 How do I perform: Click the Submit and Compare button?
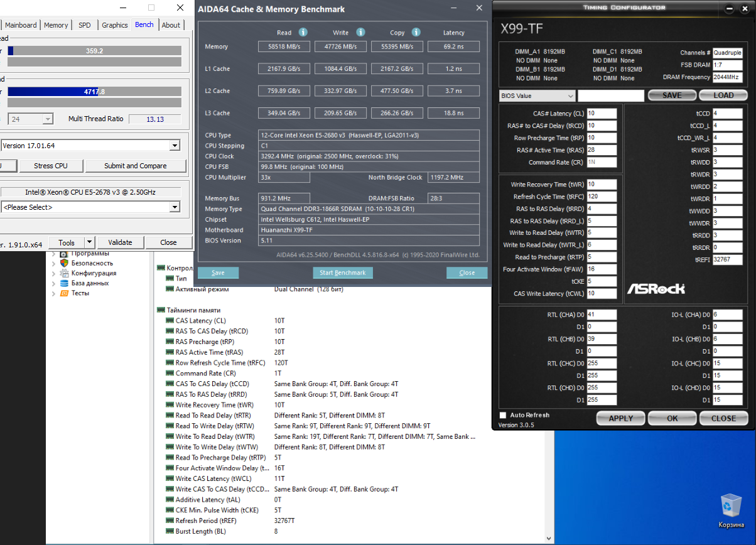click(136, 166)
